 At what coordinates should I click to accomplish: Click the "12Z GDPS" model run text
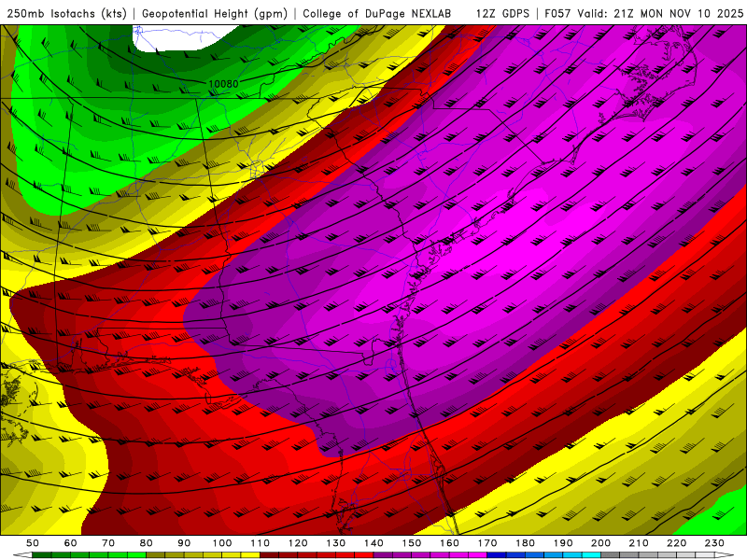click(502, 13)
